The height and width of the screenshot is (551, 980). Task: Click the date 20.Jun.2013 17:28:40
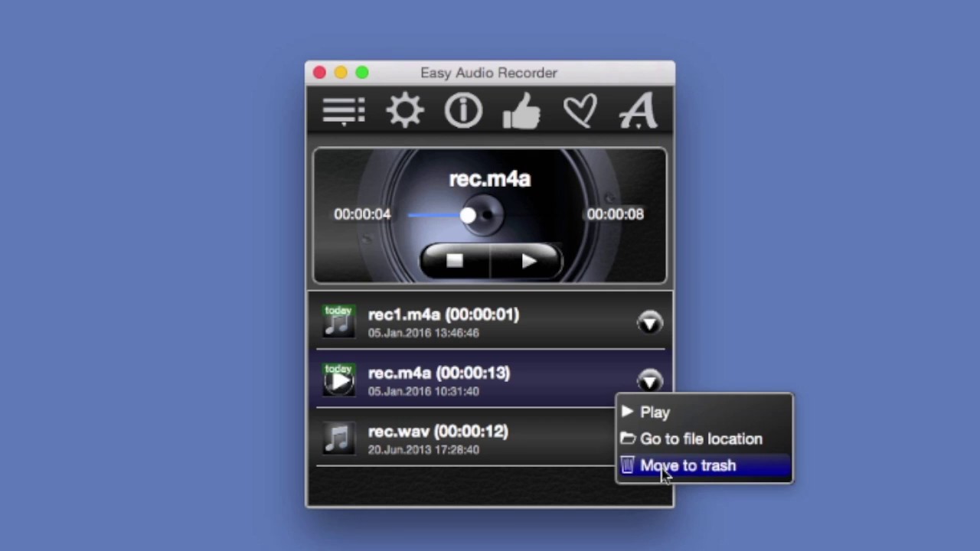(423, 449)
